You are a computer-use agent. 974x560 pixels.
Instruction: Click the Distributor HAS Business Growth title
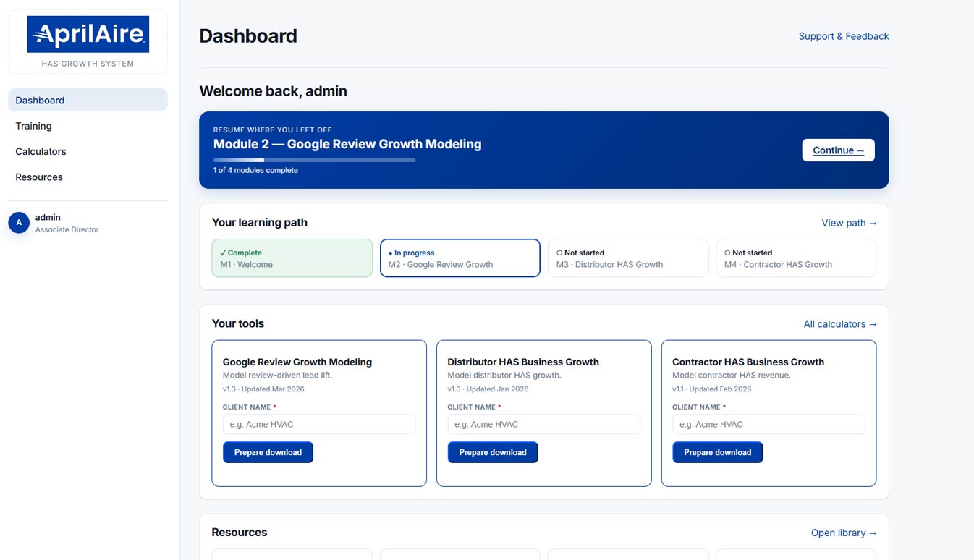coord(523,362)
